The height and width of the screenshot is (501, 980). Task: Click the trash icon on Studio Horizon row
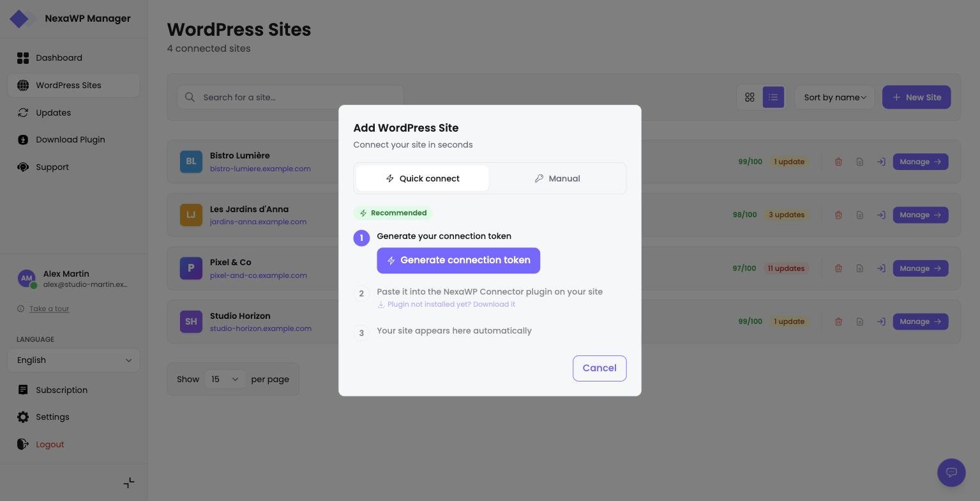(x=838, y=321)
